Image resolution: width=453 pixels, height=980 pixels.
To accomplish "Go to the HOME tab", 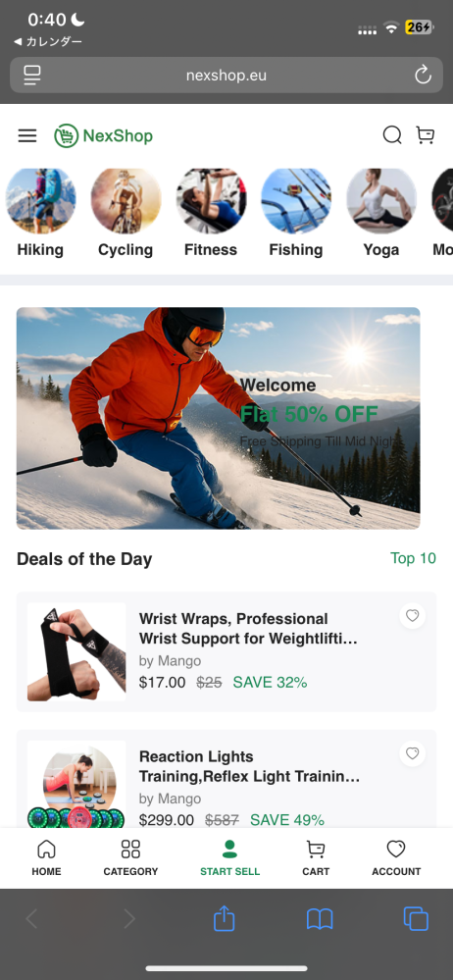I will click(47, 858).
